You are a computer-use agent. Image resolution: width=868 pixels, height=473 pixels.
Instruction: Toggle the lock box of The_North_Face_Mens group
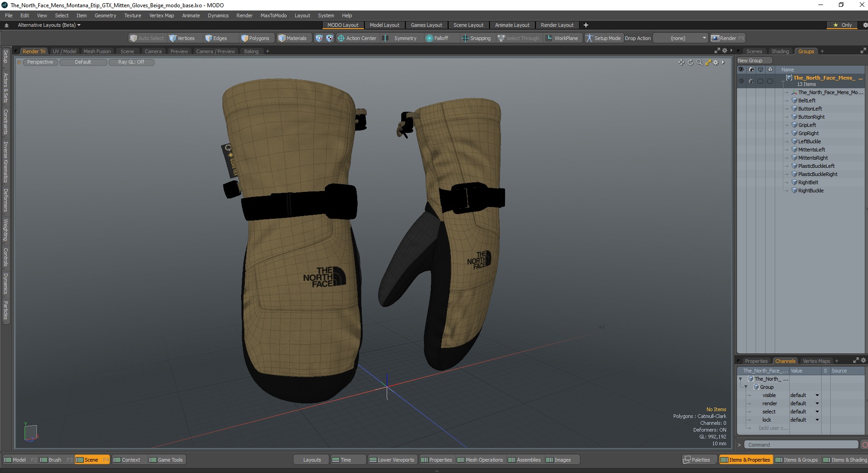770,81
